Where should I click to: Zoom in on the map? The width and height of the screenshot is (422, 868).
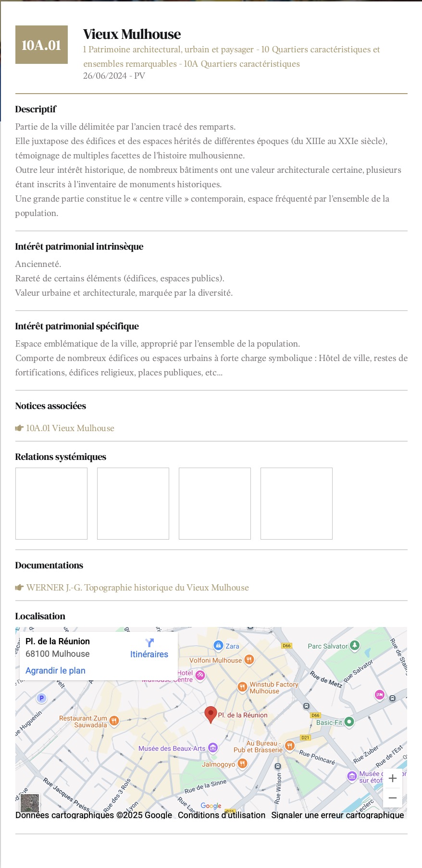click(x=392, y=778)
